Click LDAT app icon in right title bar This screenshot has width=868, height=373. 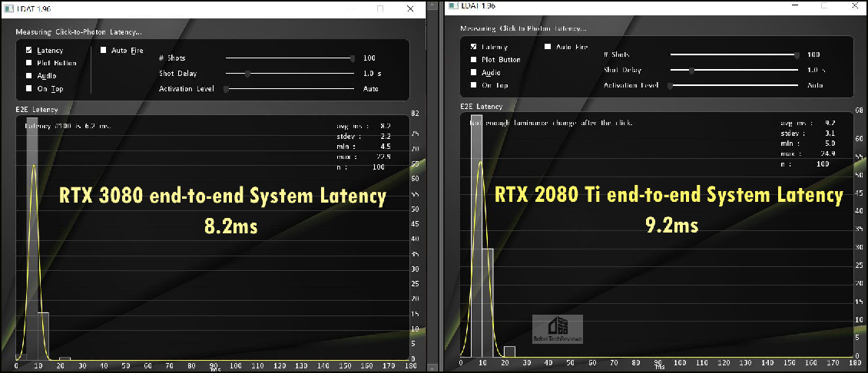click(x=453, y=5)
